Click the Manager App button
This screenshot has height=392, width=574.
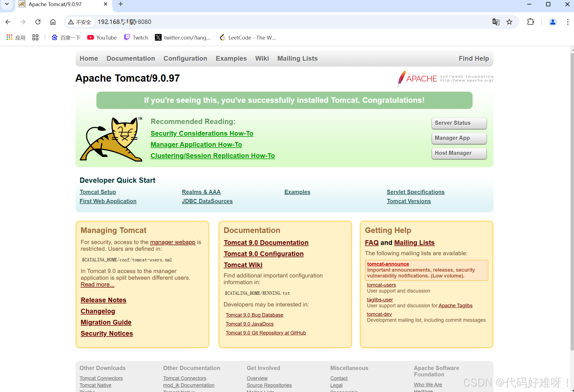click(x=459, y=138)
